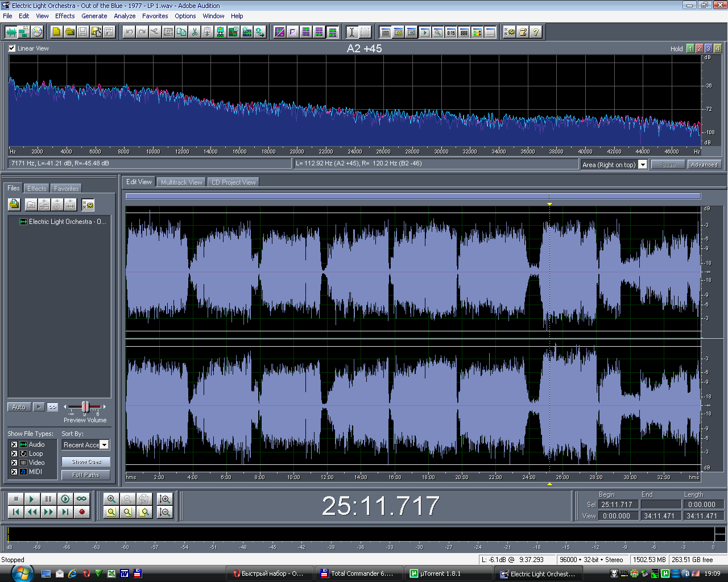Open the Sort By dropdown
This screenshot has width=728, height=582.
(x=104, y=445)
